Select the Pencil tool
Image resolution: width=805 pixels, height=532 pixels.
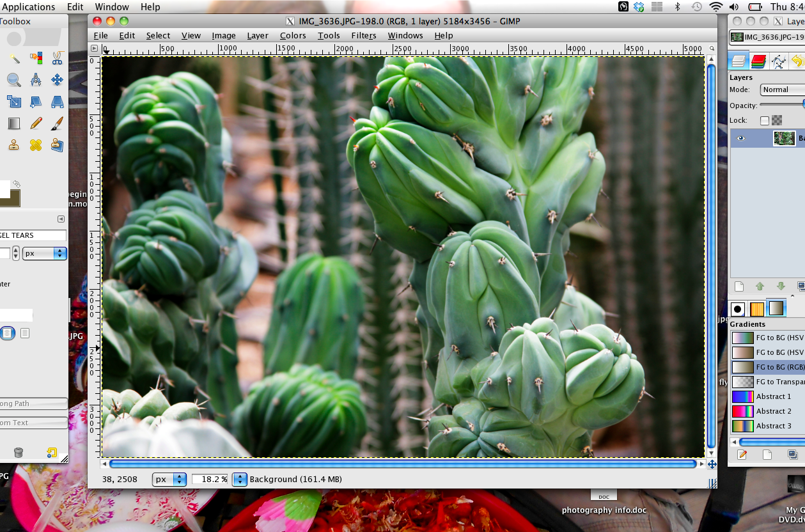click(x=36, y=123)
